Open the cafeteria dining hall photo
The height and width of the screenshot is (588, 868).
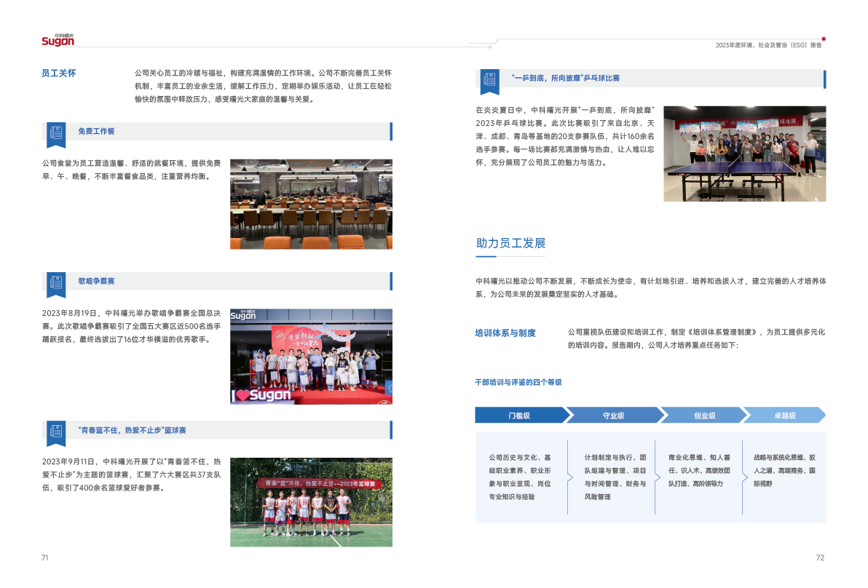pyautogui.click(x=311, y=204)
